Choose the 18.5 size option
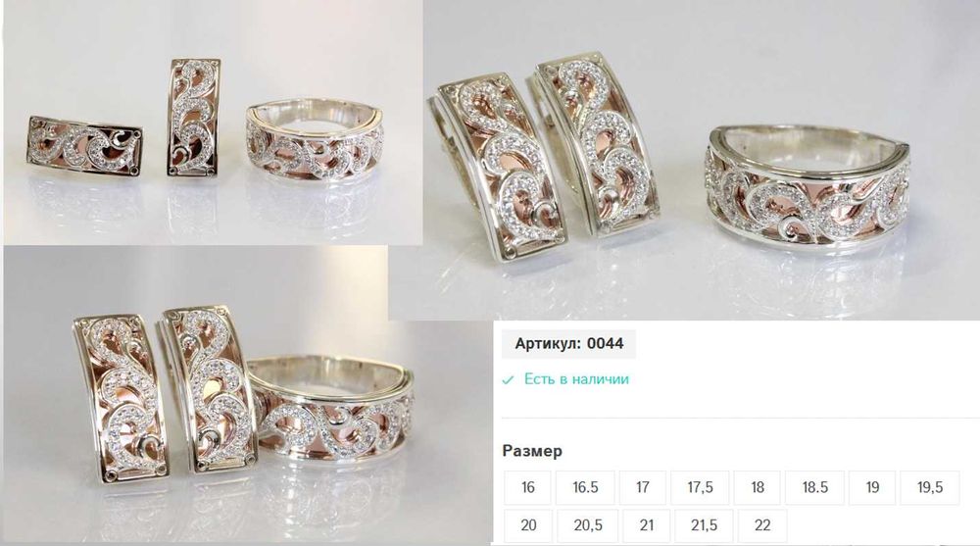 tap(815, 487)
